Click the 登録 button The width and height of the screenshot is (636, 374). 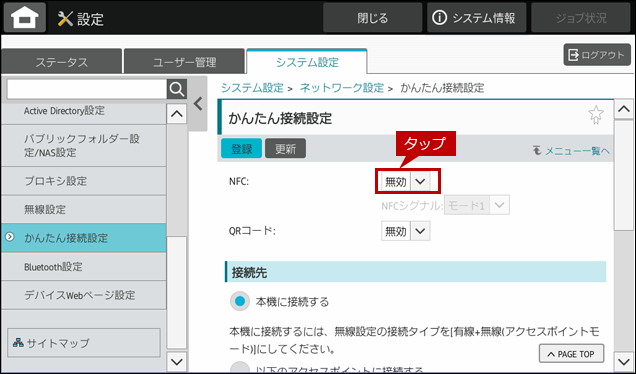click(x=241, y=148)
